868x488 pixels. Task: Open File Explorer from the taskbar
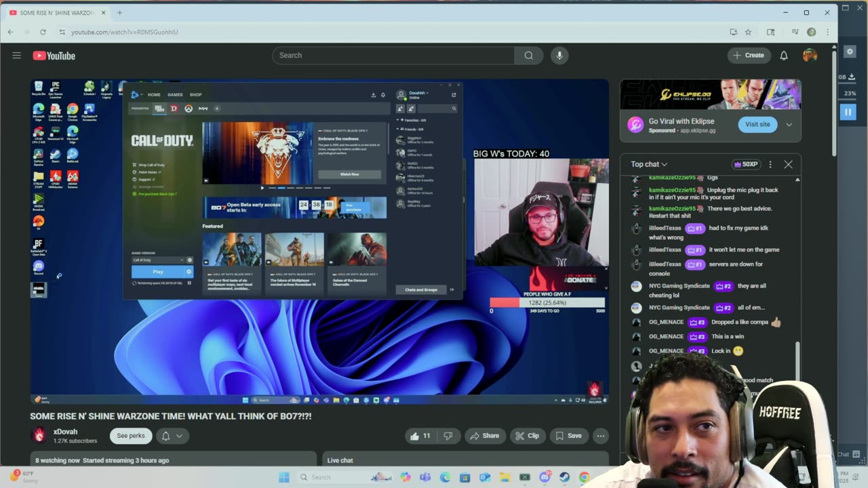pyautogui.click(x=505, y=477)
